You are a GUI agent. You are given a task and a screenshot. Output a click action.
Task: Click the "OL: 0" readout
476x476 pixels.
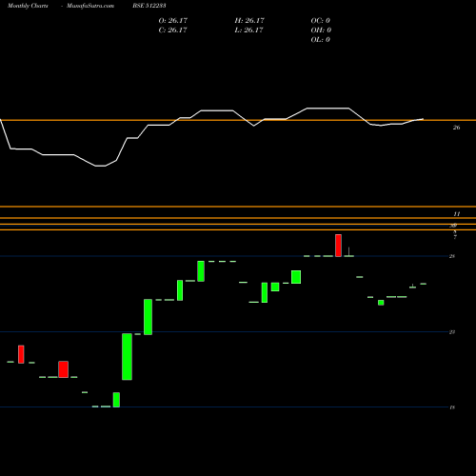321,40
